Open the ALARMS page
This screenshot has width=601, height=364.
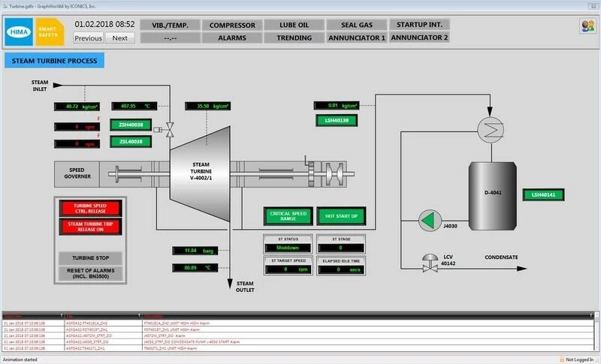pos(232,38)
